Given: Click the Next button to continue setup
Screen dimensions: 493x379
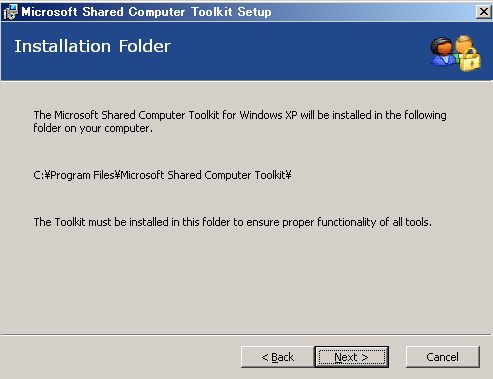Looking at the screenshot, I should tap(352, 357).
